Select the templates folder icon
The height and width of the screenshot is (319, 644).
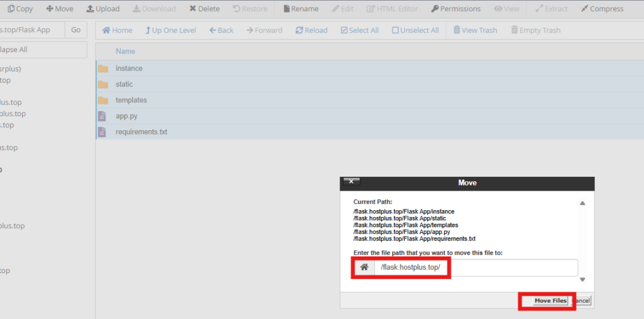tap(103, 100)
